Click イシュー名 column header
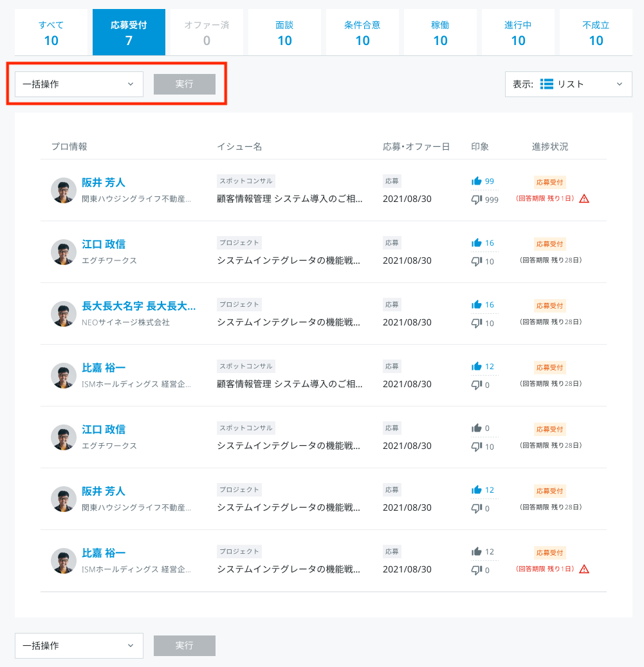The height and width of the screenshot is (667, 644). click(239, 147)
